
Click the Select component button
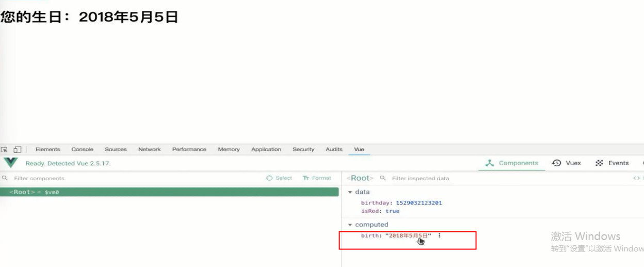(279, 178)
